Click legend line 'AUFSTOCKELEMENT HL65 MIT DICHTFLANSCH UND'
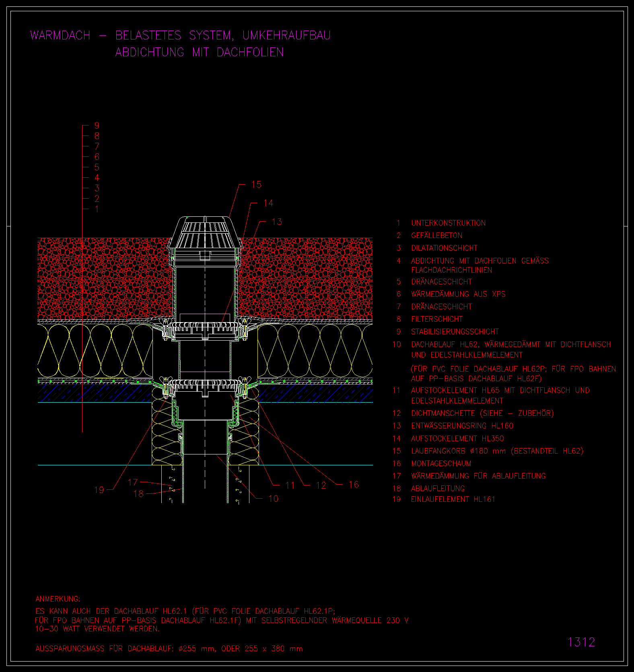 click(x=500, y=390)
